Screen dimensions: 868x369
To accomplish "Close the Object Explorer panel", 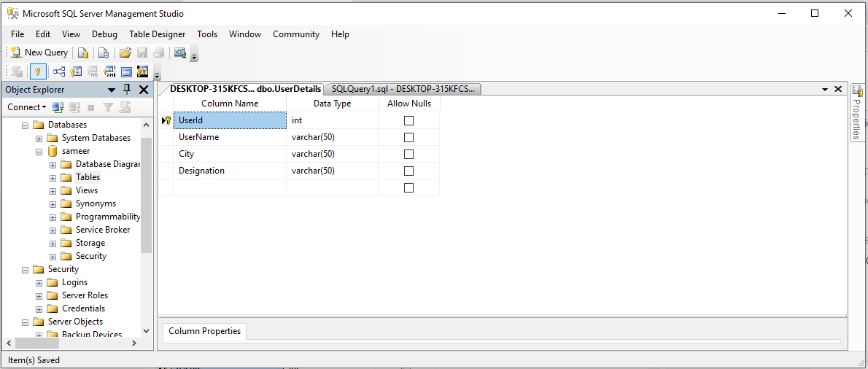I will (x=144, y=90).
